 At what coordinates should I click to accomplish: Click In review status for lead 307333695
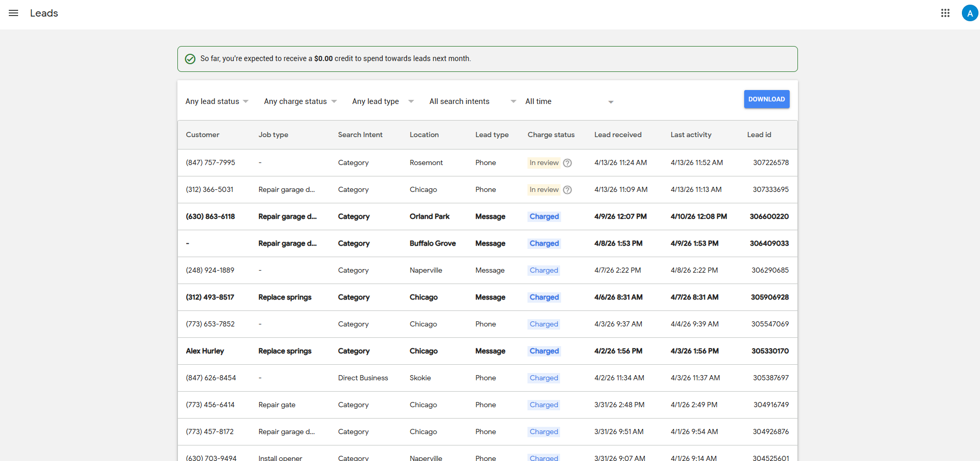[544, 189]
